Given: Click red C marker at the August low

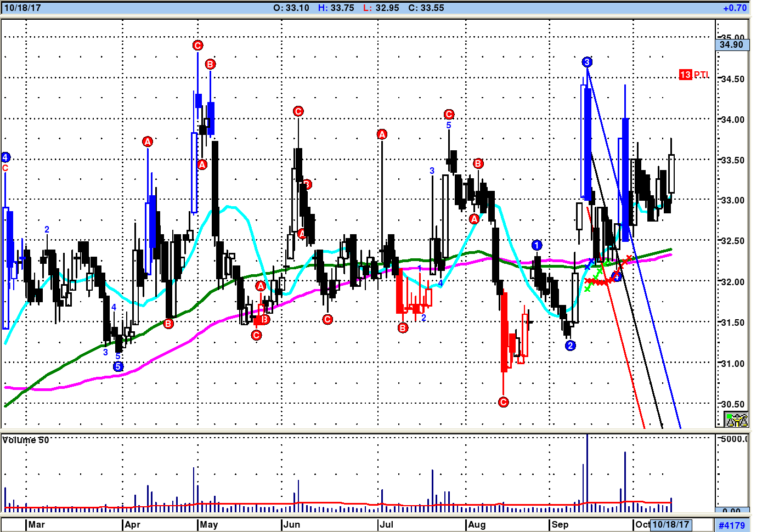Looking at the screenshot, I should 503,402.
